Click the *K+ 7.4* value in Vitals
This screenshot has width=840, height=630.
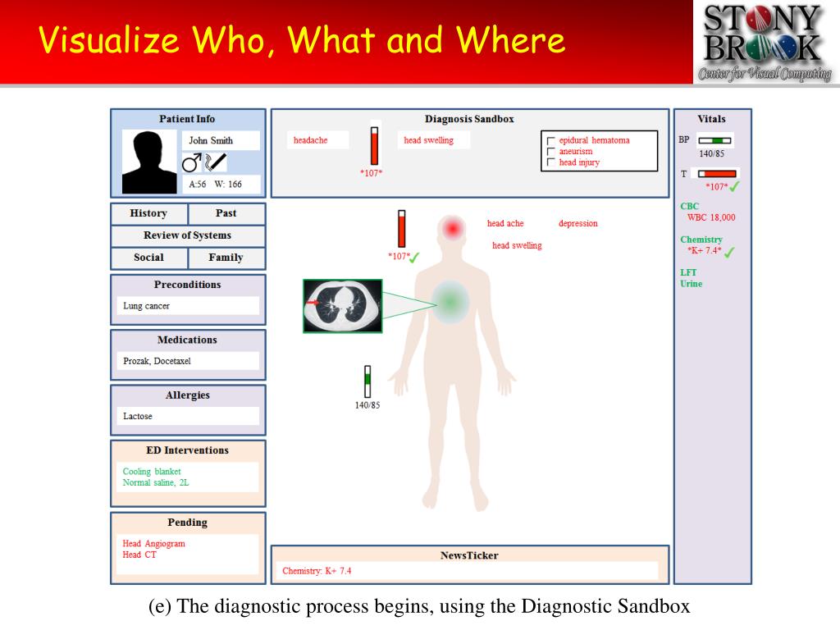pos(705,250)
